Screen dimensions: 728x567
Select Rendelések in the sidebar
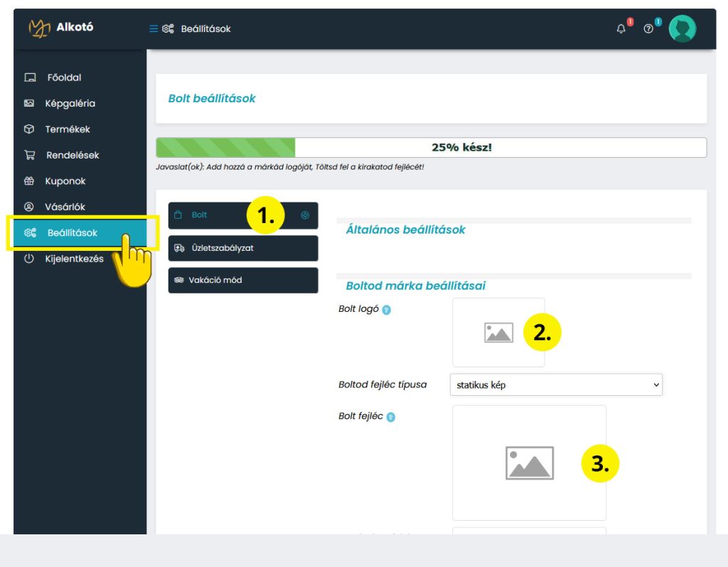(73, 155)
